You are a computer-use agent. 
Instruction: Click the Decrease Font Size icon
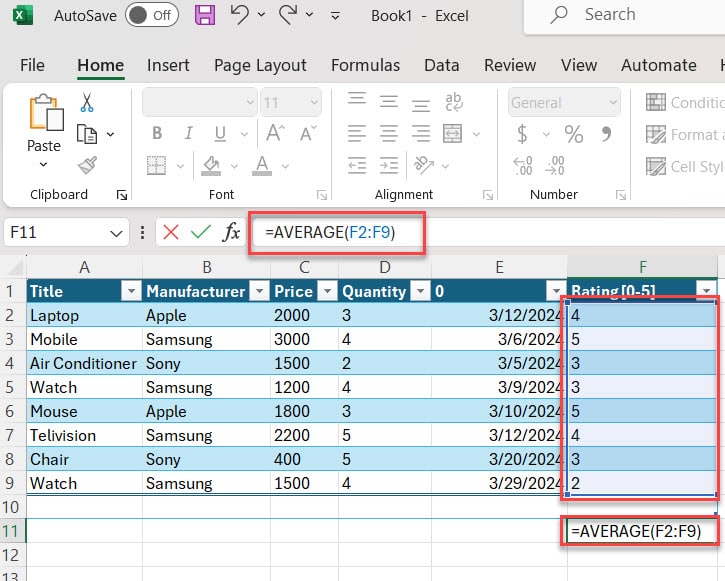(308, 133)
